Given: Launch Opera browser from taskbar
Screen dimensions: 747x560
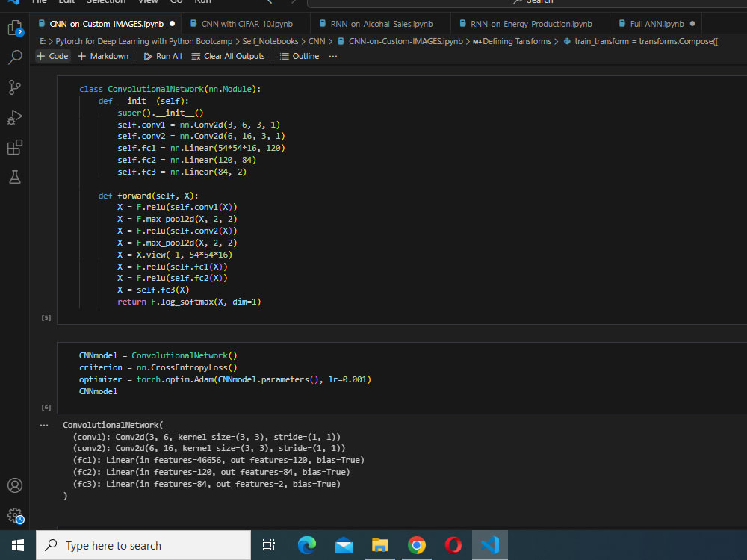Looking at the screenshot, I should [453, 545].
